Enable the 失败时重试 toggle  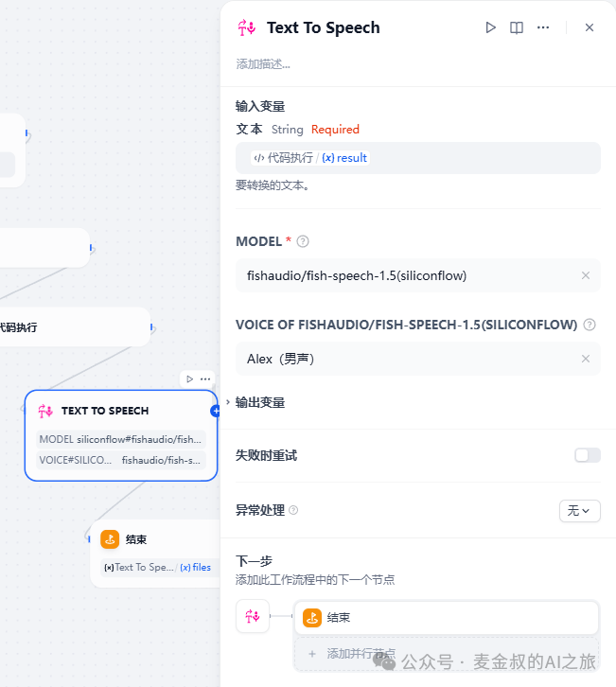click(x=587, y=455)
